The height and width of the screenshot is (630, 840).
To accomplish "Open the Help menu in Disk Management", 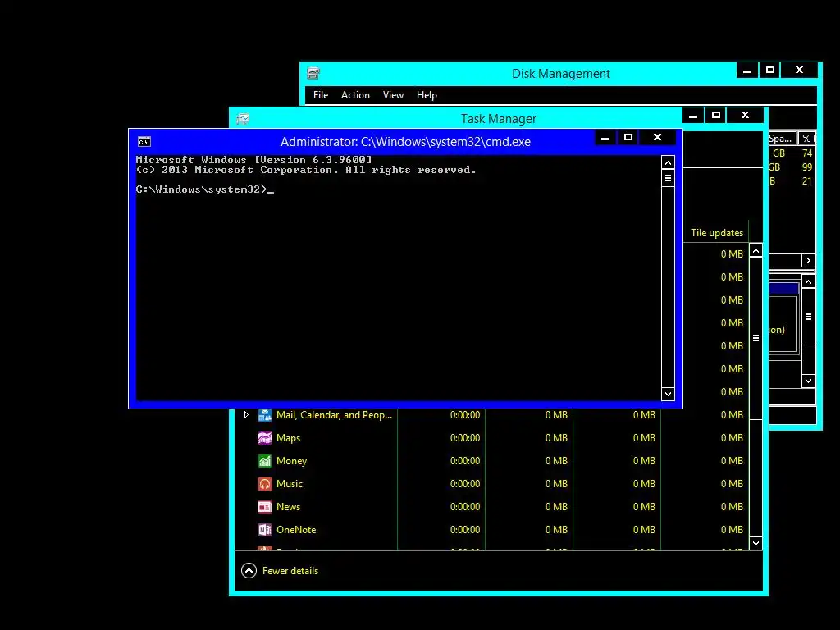I will click(x=427, y=95).
